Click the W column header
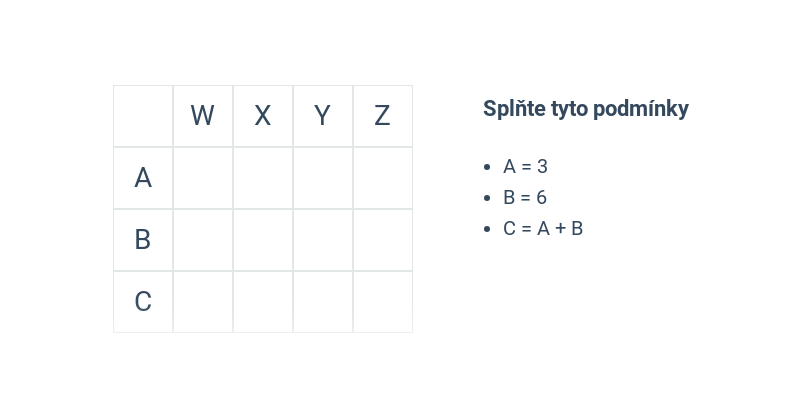Image resolution: width=800 pixels, height=400 pixels. [x=203, y=116]
